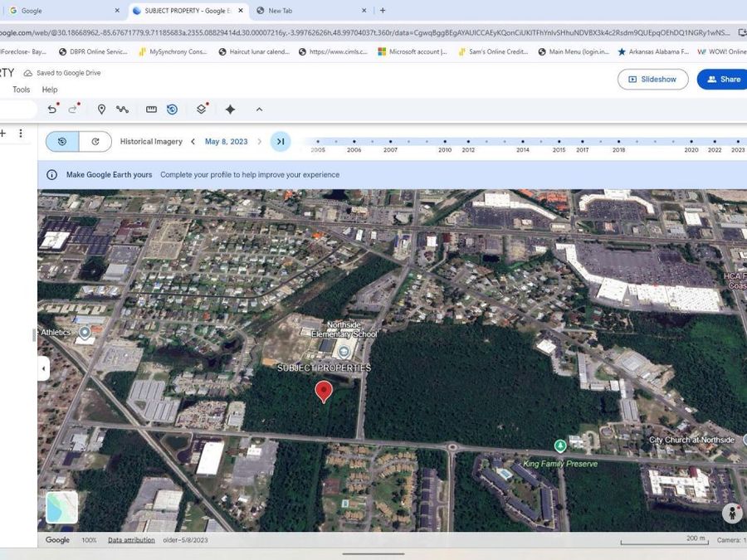The width and height of the screenshot is (747, 560).
Task: Open the Microsoft account bookmark
Action: [x=413, y=51]
